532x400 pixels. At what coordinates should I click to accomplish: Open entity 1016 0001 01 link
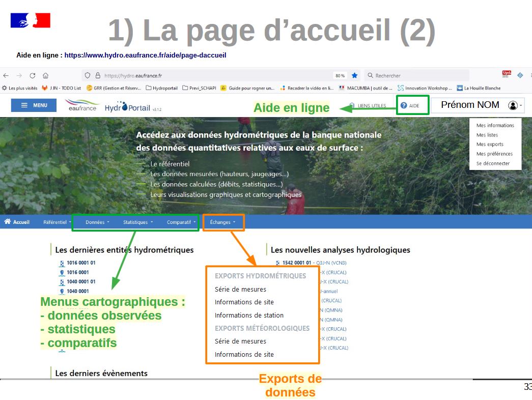point(81,263)
